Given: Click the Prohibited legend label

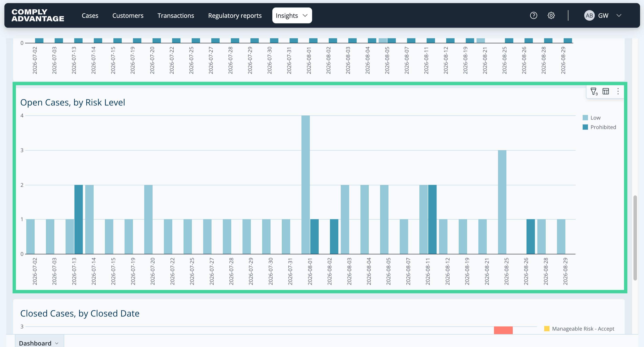Looking at the screenshot, I should coord(603,127).
